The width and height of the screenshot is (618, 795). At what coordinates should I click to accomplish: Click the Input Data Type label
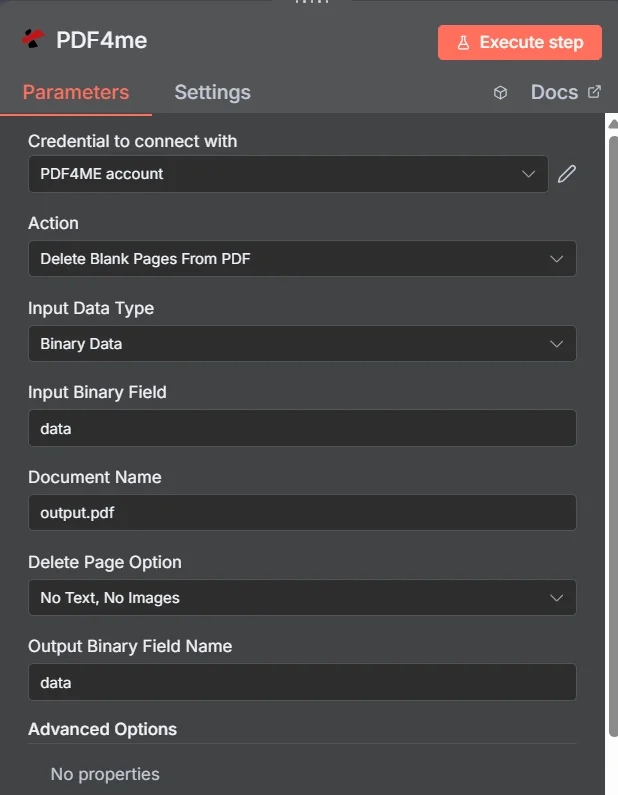point(91,308)
